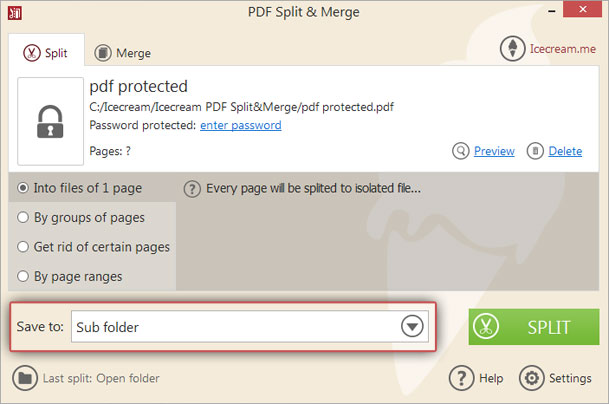The image size is (609, 404).
Task: Open the Icecream.me ice cream logo
Action: click(x=513, y=49)
